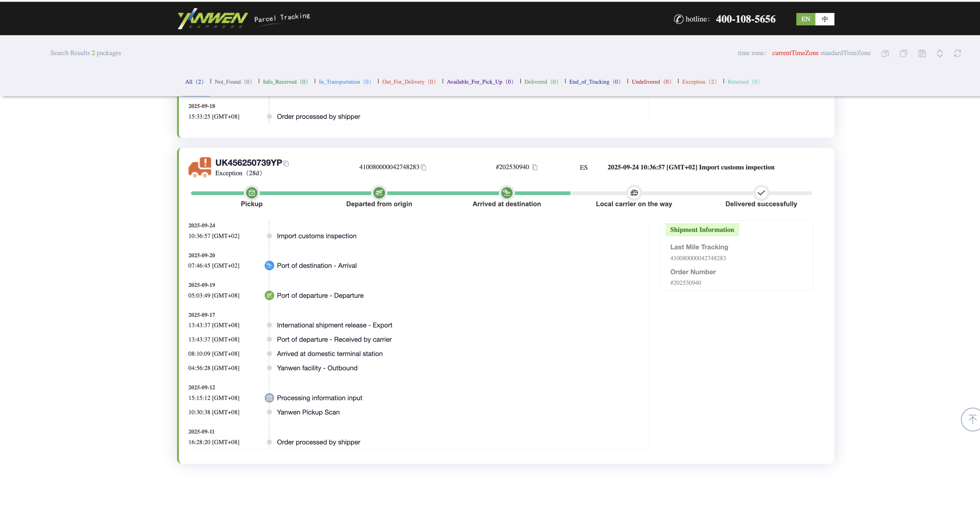Switch language to EN

pyautogui.click(x=805, y=19)
